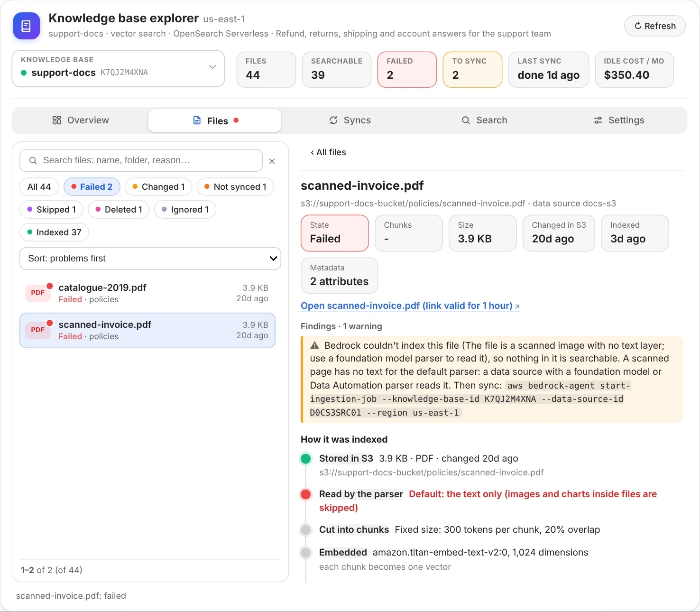
Task: Toggle the Changed 1 filter chip
Action: (158, 187)
